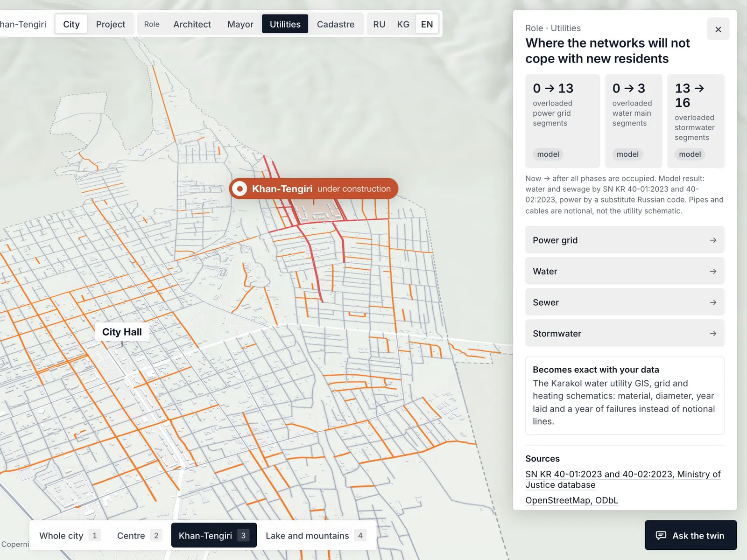Open Ask the twin chat
The height and width of the screenshot is (560, 747).
click(x=691, y=535)
